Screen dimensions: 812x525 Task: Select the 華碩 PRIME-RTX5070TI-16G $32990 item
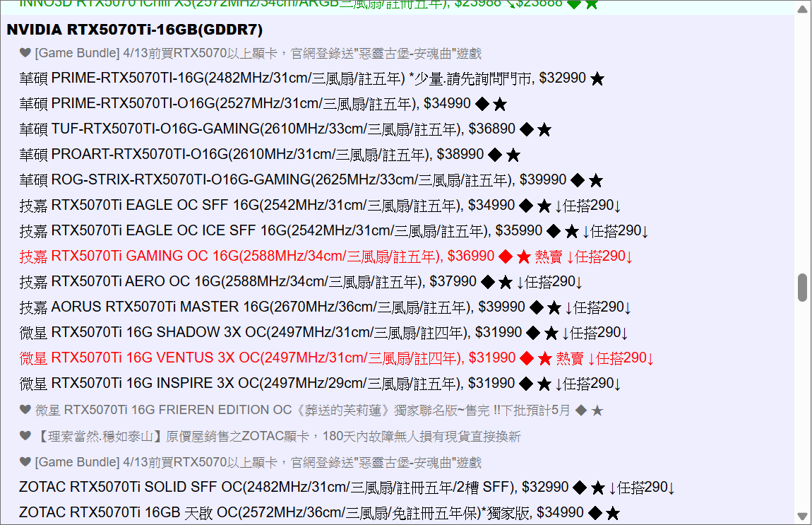[312, 78]
